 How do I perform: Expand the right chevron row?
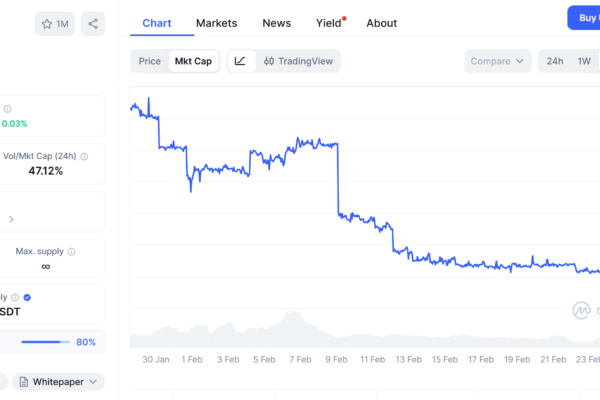point(11,218)
